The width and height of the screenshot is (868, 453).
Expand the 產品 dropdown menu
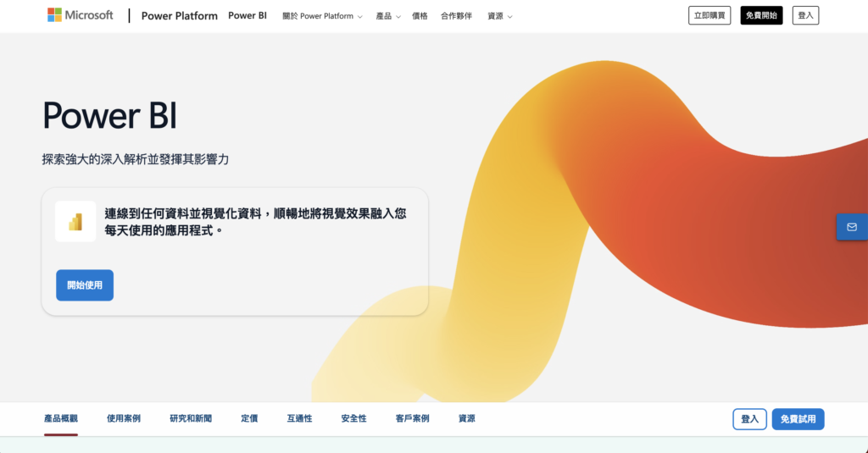coord(388,16)
